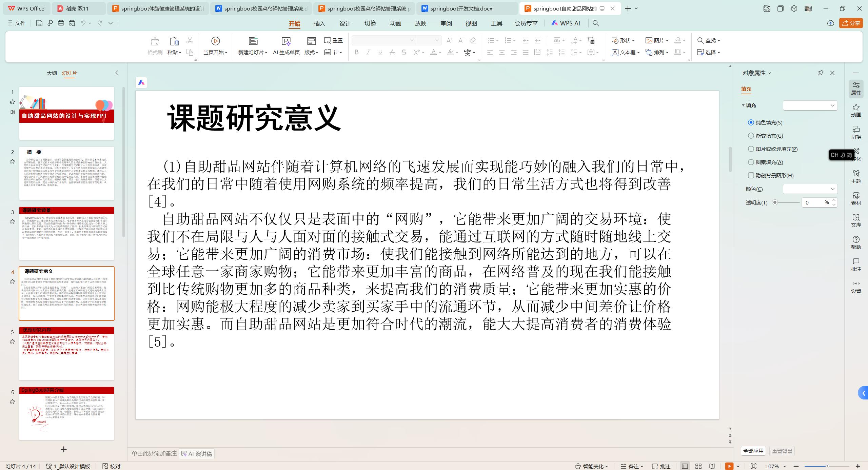Pin the 对象属性 panel
The image size is (868, 470).
[821, 73]
